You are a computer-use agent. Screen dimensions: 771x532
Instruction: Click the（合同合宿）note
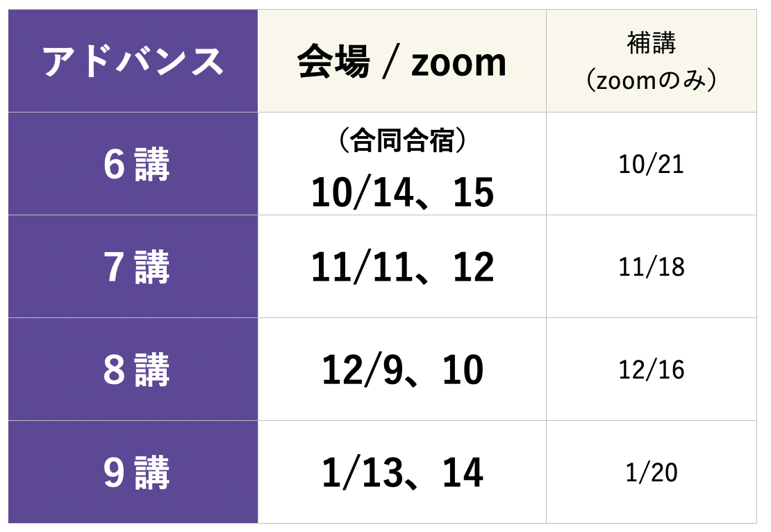pyautogui.click(x=401, y=141)
